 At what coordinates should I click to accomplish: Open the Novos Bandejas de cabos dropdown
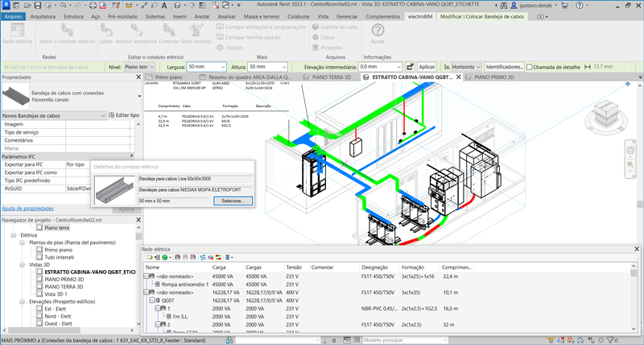coord(101,116)
